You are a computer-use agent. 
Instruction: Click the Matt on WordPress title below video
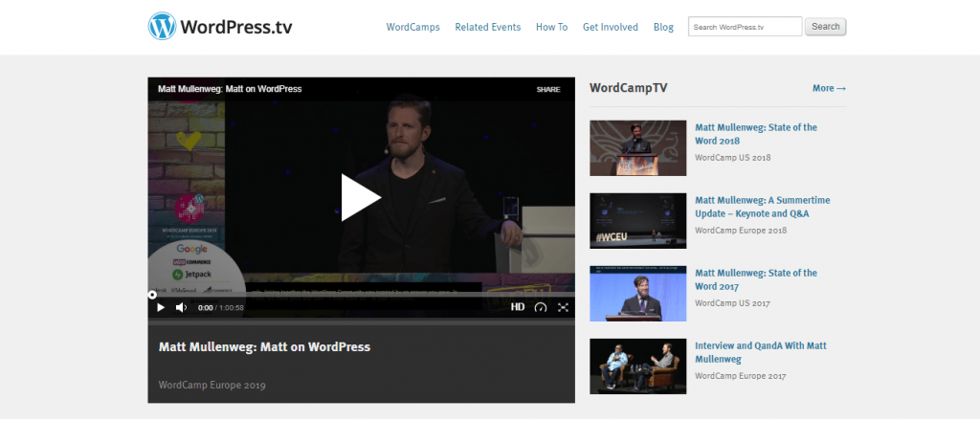[x=264, y=346]
